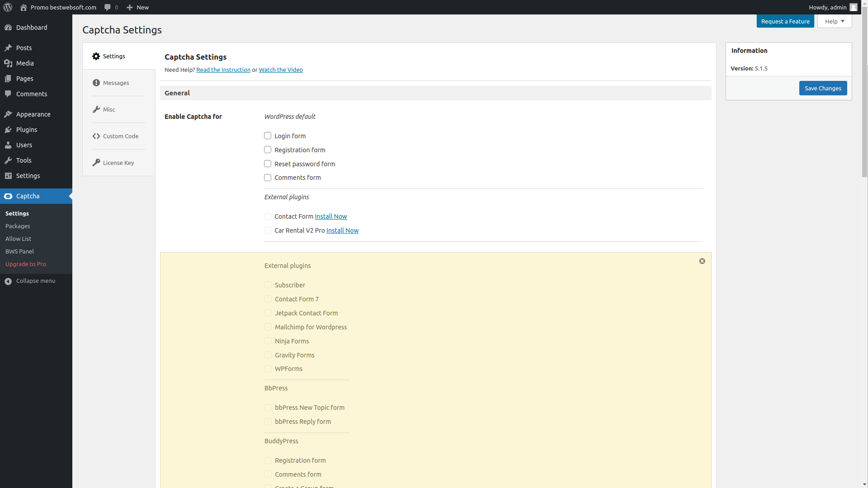Open the Read the Instruction link
868x488 pixels.
point(223,70)
